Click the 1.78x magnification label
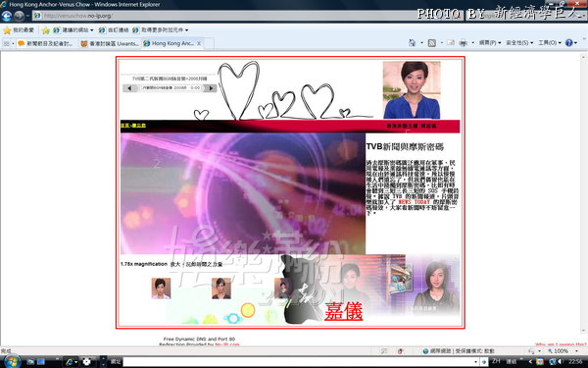 (144, 264)
